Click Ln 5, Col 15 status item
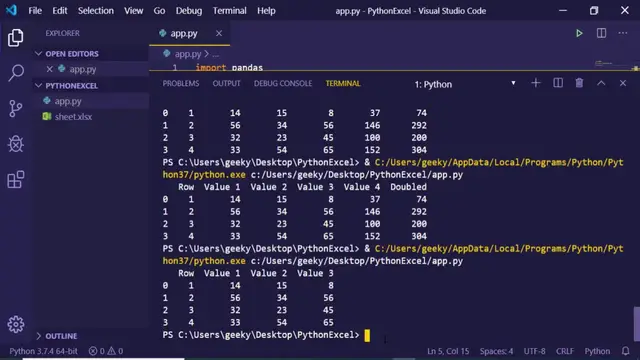The width and height of the screenshot is (640, 360). pos(448,351)
